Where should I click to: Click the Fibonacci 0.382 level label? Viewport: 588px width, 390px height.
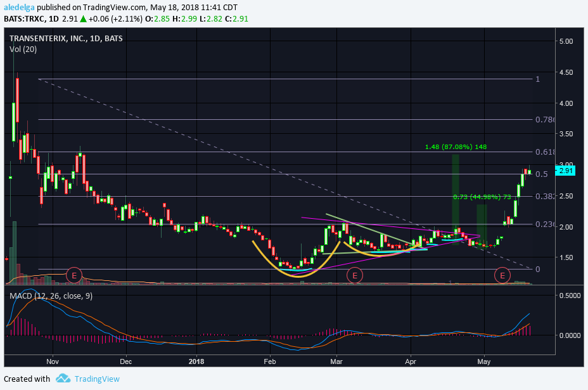[544, 197]
